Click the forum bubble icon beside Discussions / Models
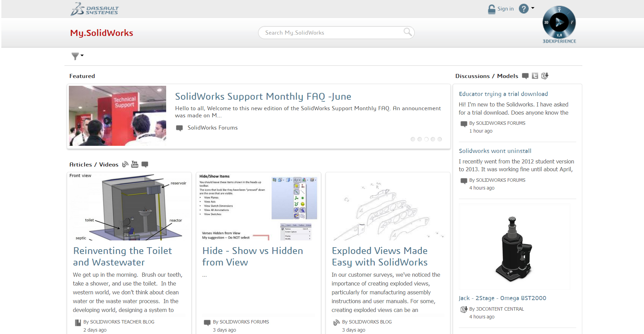 coord(525,76)
